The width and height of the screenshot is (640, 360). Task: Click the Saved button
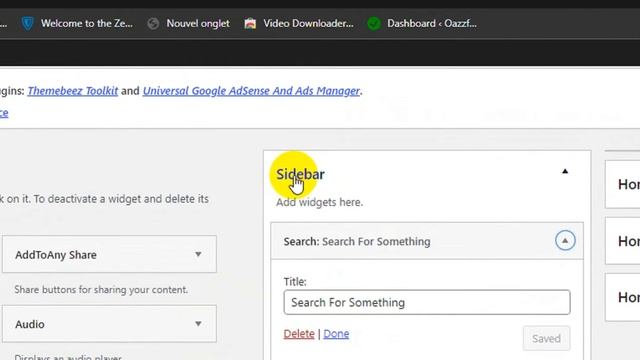pos(546,338)
